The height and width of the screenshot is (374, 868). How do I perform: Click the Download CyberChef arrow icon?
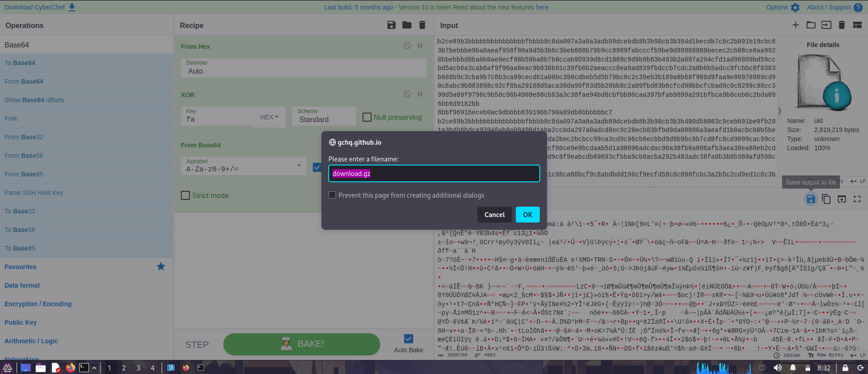tap(72, 7)
